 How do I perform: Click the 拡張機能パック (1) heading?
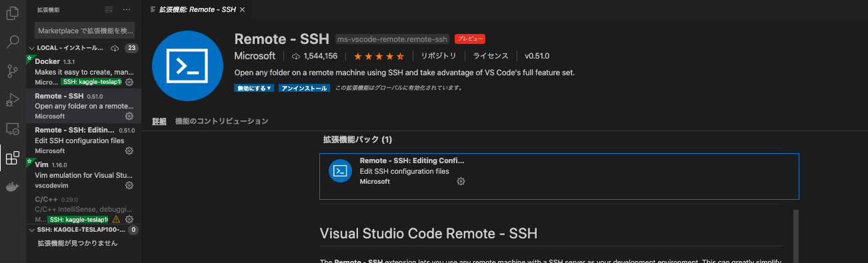[x=357, y=140]
